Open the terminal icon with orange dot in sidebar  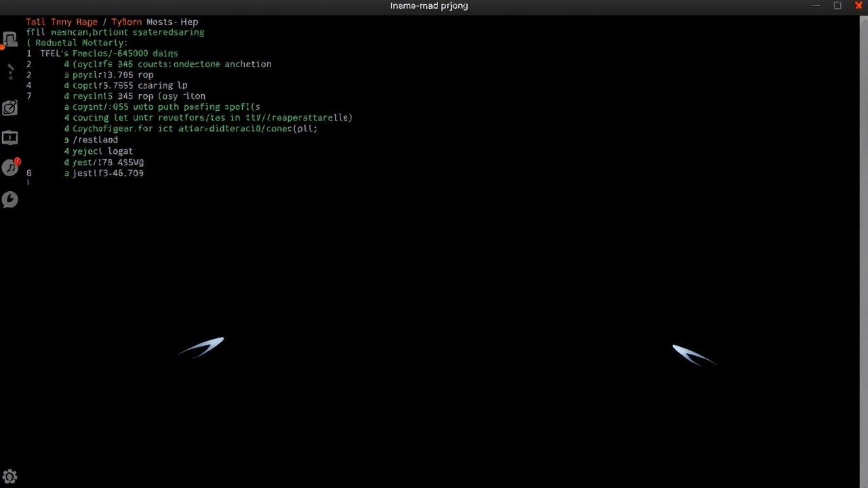(x=9, y=39)
